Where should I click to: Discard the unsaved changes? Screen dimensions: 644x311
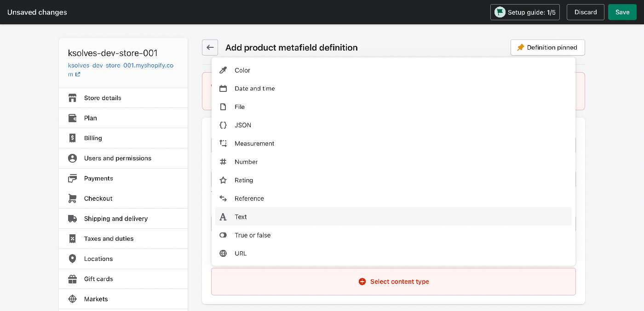click(586, 12)
